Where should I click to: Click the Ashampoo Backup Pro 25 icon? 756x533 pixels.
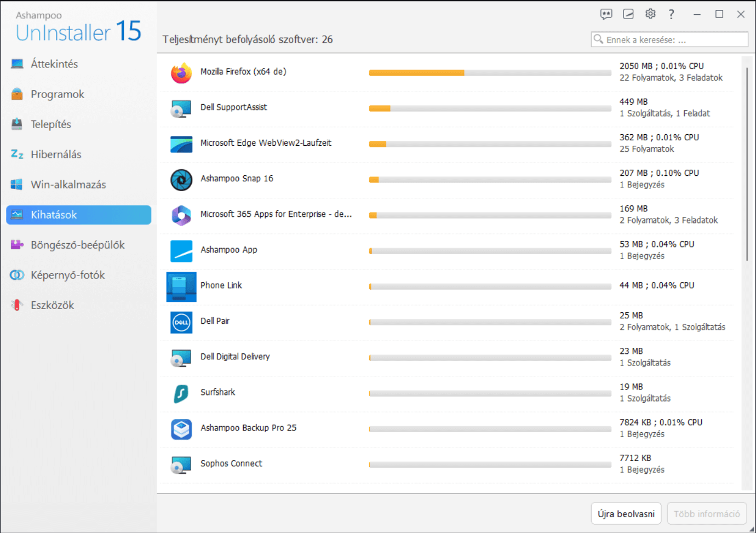pos(181,429)
